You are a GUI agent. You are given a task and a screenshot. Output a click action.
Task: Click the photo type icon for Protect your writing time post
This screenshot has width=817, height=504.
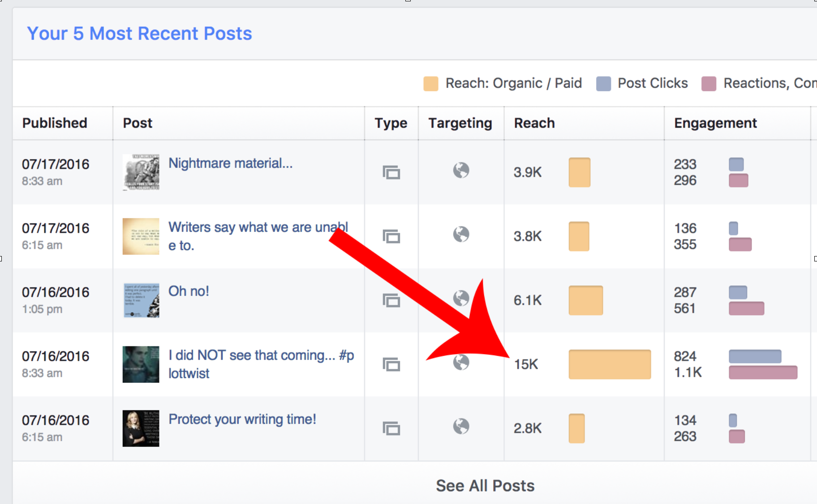click(x=391, y=428)
